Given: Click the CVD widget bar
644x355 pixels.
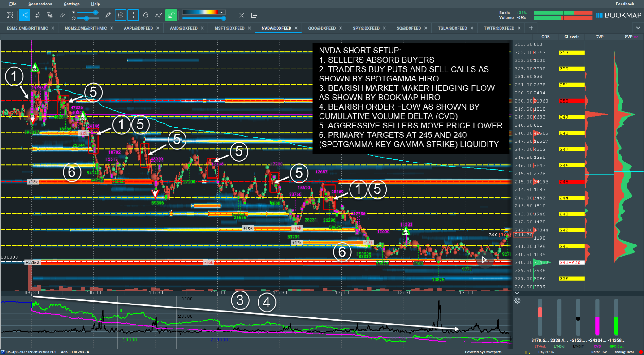Looking at the screenshot, I should (x=597, y=318).
